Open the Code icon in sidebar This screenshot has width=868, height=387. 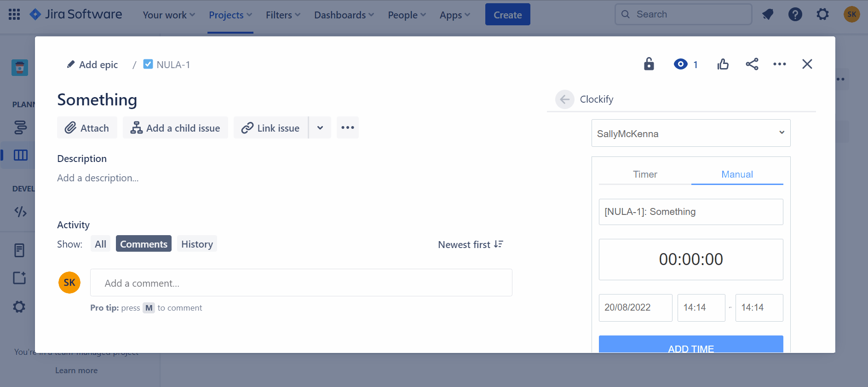point(20,212)
